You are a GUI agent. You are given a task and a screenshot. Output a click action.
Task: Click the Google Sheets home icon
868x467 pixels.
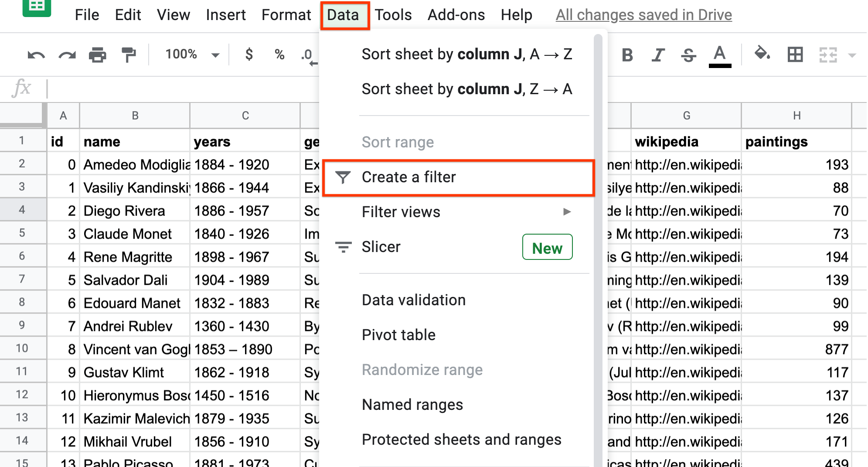click(x=37, y=7)
